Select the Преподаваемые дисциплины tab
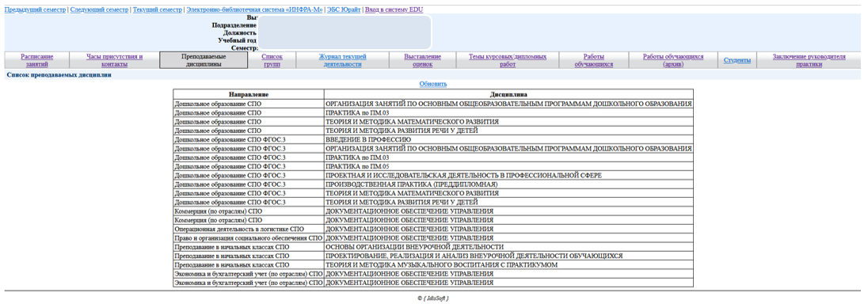 tap(204, 60)
